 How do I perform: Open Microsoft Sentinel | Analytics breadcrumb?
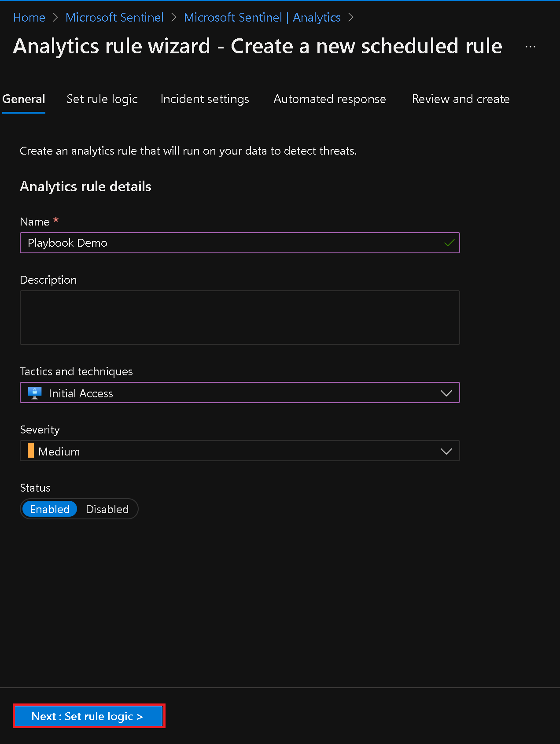(262, 18)
